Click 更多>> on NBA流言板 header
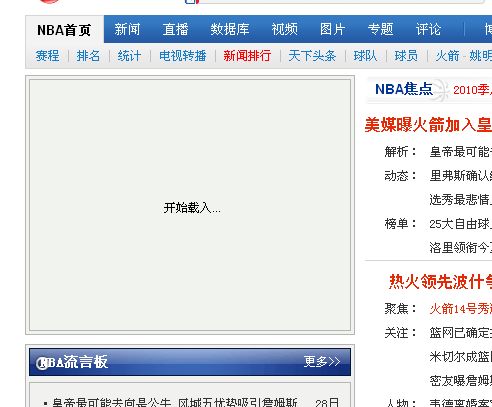The image size is (492, 407). click(x=322, y=362)
